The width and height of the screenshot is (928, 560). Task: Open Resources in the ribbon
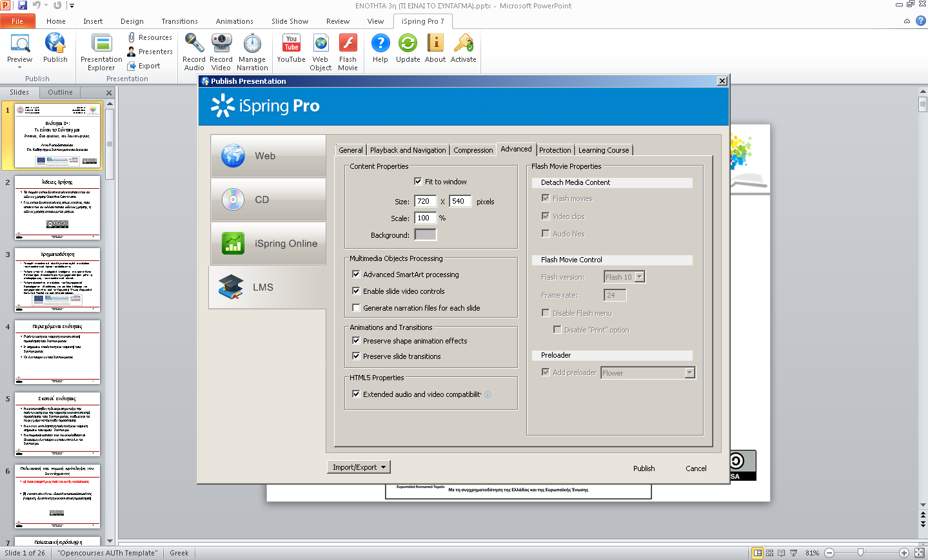[150, 37]
